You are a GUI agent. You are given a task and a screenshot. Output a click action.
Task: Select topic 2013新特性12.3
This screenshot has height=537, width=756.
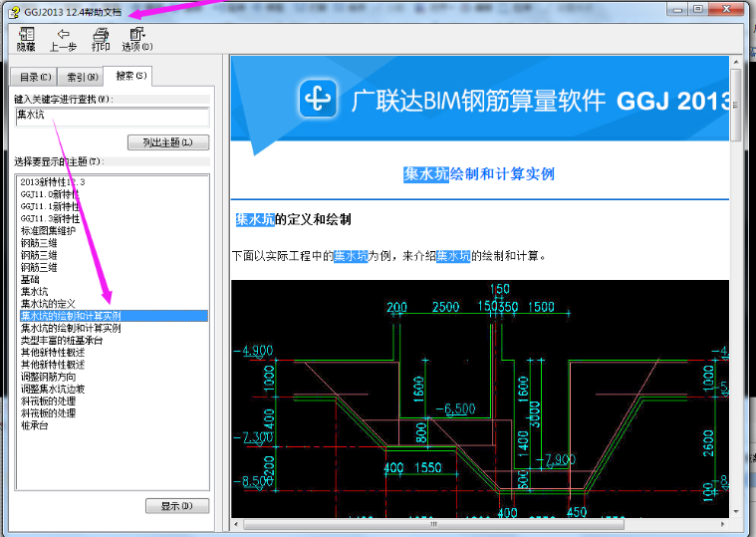(53, 181)
